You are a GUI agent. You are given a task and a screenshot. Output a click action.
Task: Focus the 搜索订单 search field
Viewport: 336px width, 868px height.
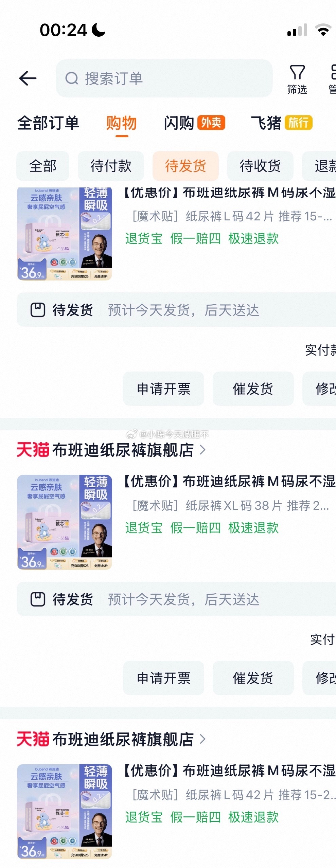pos(164,78)
